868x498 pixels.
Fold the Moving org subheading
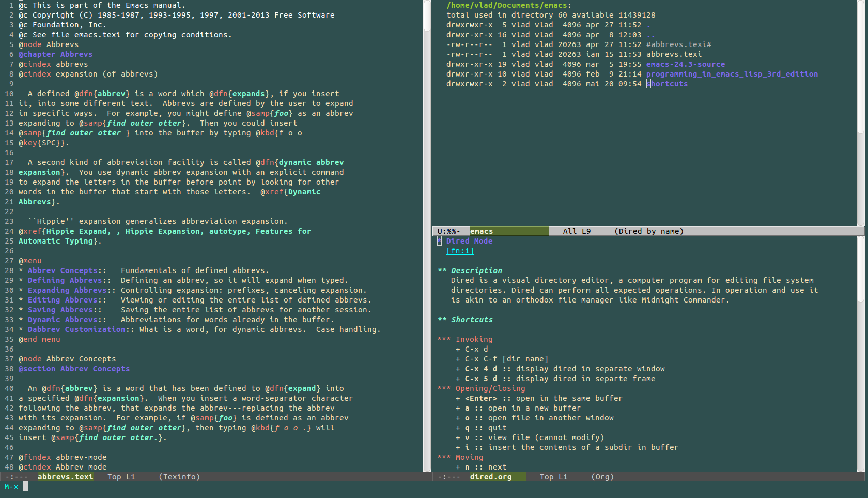460,457
